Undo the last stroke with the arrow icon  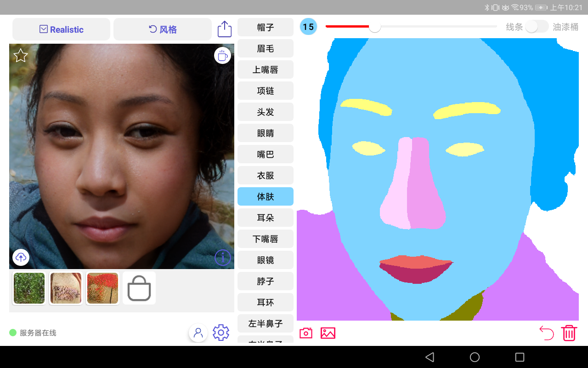coord(547,333)
